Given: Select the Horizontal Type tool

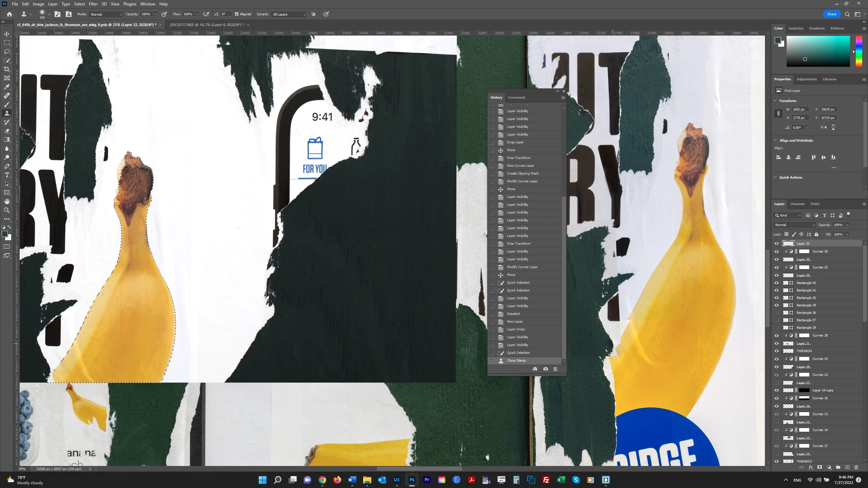Looking at the screenshot, I should point(7,175).
